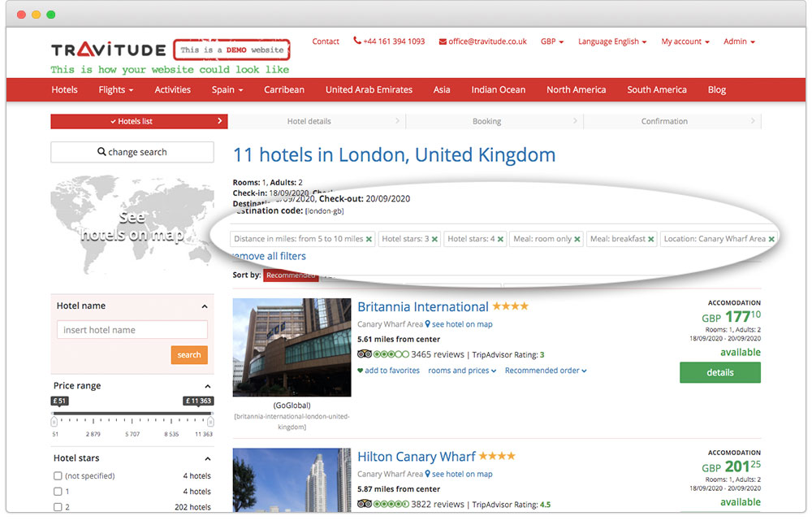Screen dimensions: 812x525
Task: Click 'remove all filters' link
Action: click(x=270, y=256)
